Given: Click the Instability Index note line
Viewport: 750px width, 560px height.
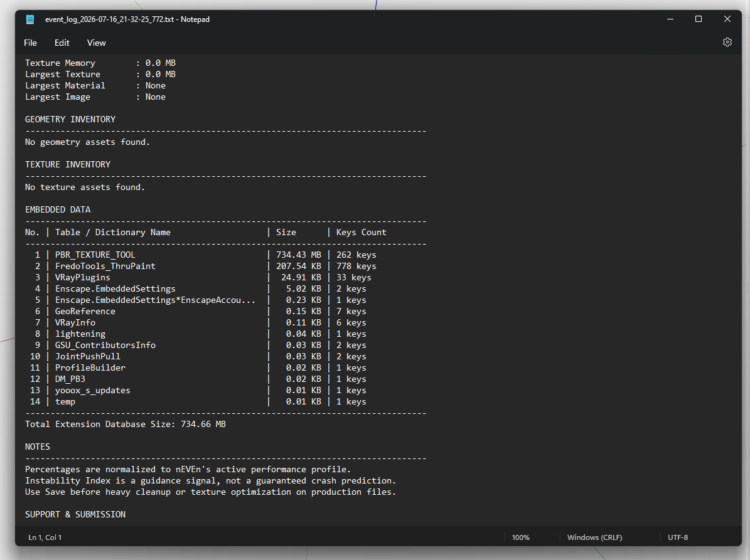Looking at the screenshot, I should [x=210, y=481].
